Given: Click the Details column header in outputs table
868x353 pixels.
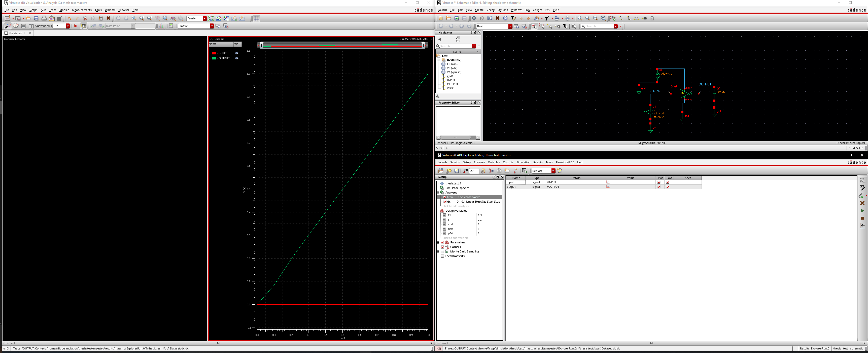Looking at the screenshot, I should coord(576,178).
